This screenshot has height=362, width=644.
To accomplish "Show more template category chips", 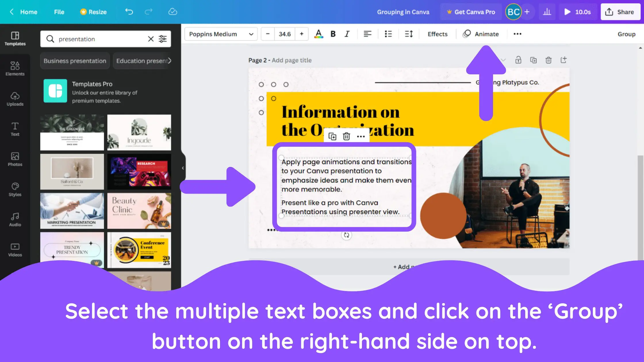I will tap(170, 61).
